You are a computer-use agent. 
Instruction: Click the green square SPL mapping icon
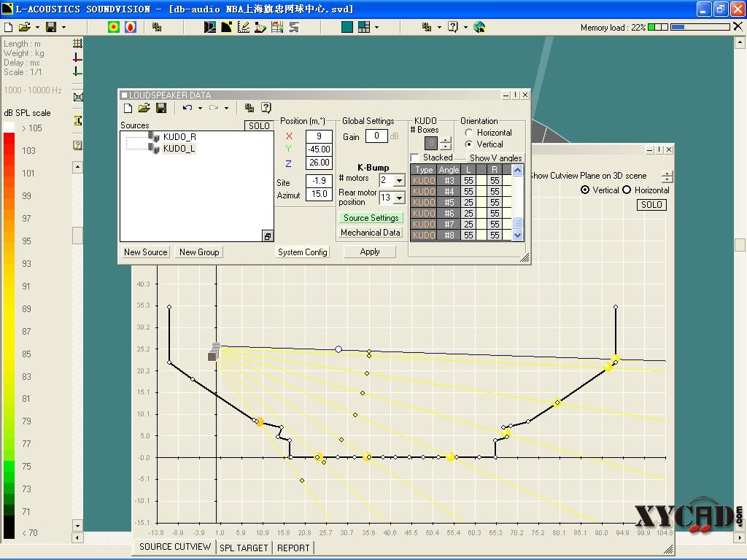pyautogui.click(x=113, y=27)
